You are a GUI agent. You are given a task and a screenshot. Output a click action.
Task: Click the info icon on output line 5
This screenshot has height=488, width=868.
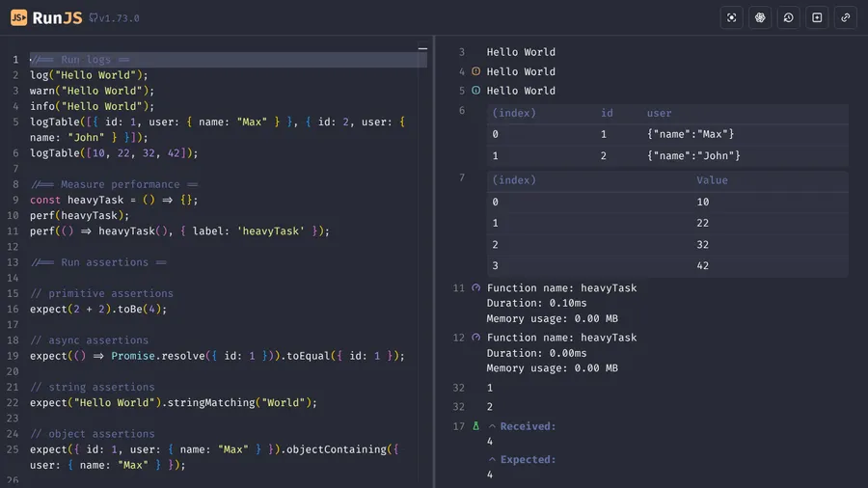(x=475, y=91)
